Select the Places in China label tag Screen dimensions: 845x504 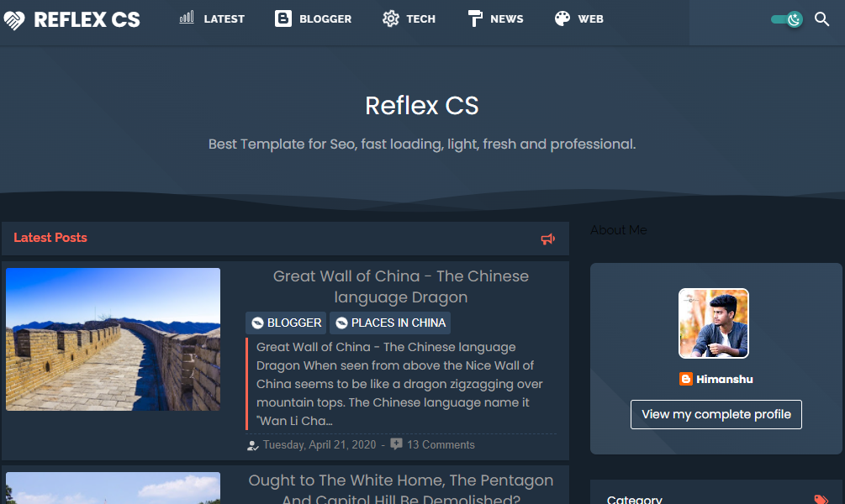pos(390,323)
